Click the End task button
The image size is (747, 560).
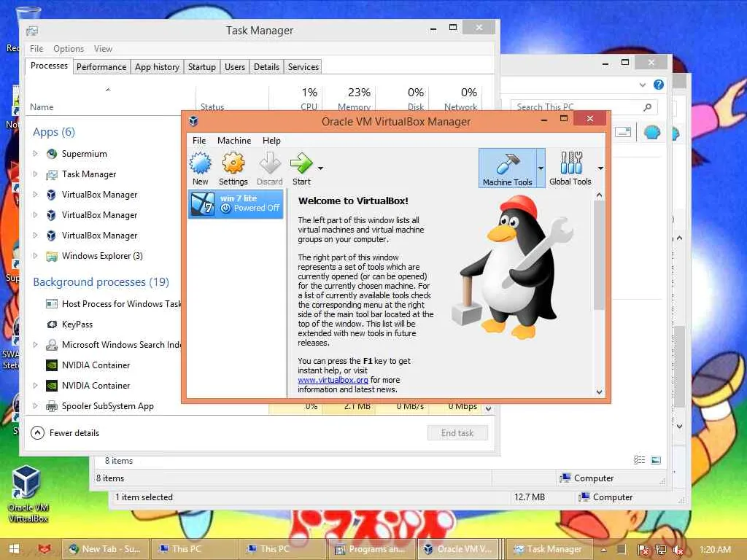[x=457, y=433]
